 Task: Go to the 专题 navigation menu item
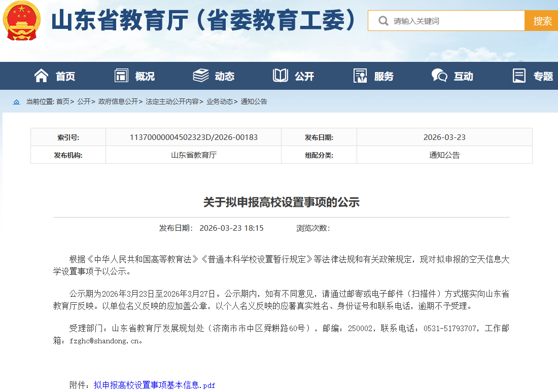click(543, 77)
